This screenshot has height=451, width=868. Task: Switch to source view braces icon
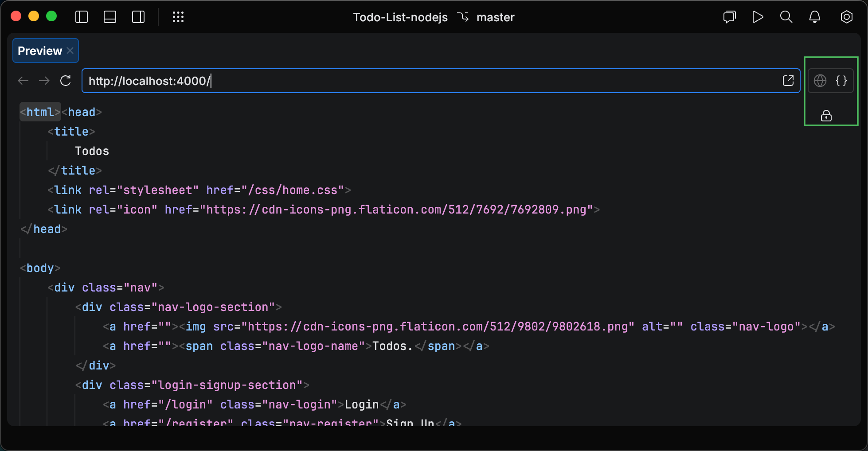click(841, 81)
